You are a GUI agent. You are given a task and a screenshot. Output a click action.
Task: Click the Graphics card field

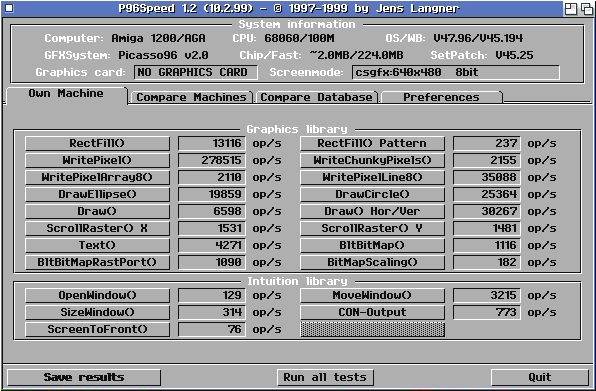195,72
